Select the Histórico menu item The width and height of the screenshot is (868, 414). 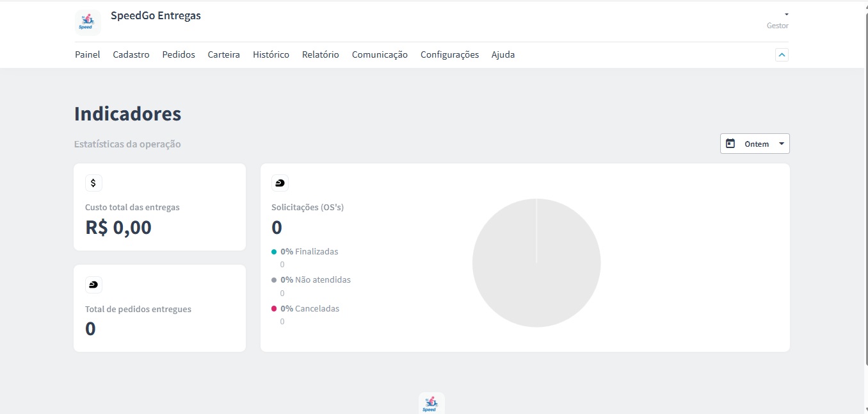tap(271, 55)
